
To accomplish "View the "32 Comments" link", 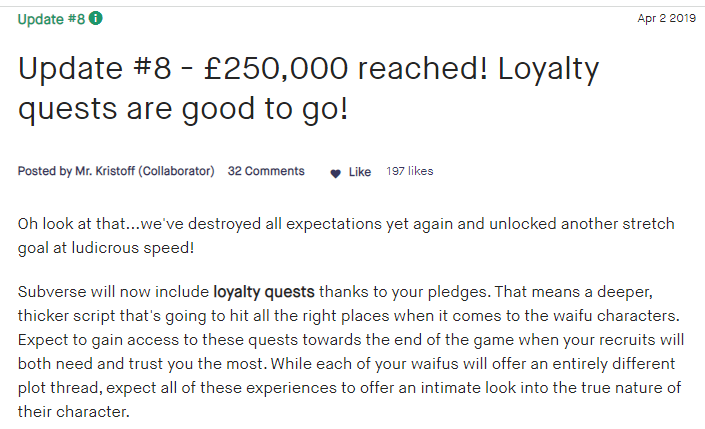I will tap(266, 172).
